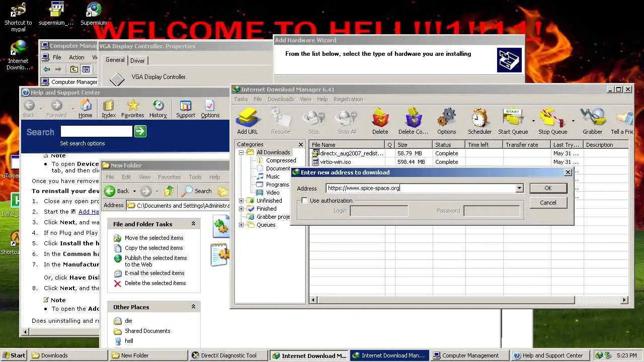
Task: Expand the Queues category node
Action: pos(241,225)
